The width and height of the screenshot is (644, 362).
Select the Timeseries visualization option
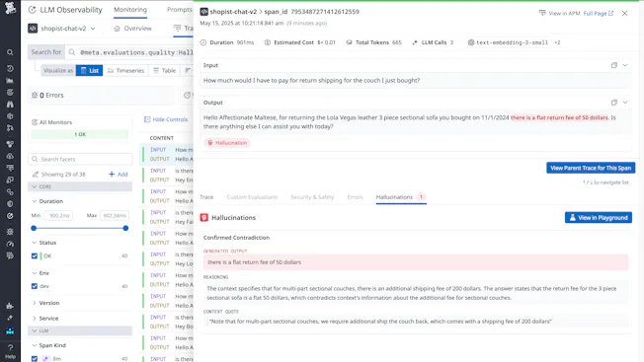tap(125, 70)
